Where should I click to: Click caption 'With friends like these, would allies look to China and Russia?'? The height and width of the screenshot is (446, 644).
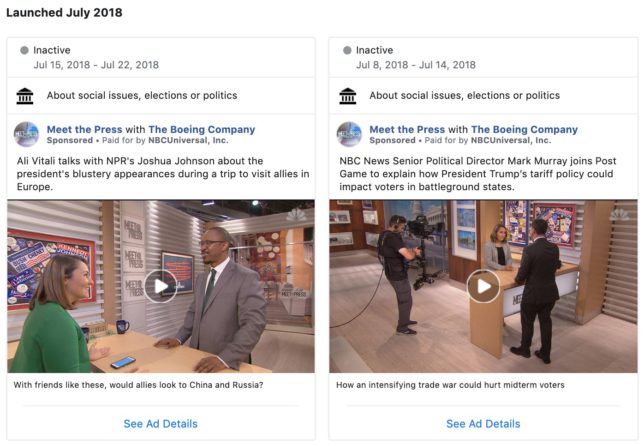point(138,385)
